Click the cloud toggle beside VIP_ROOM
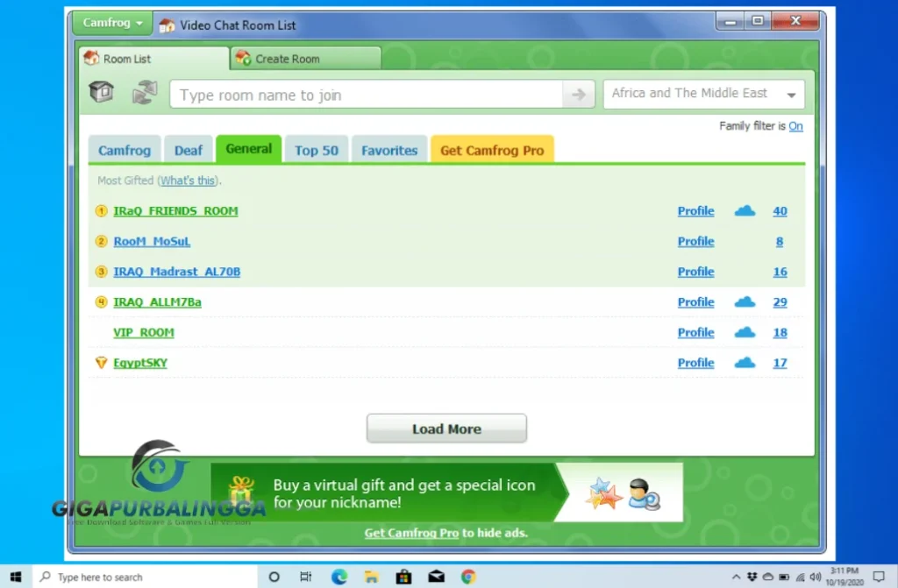 click(744, 332)
